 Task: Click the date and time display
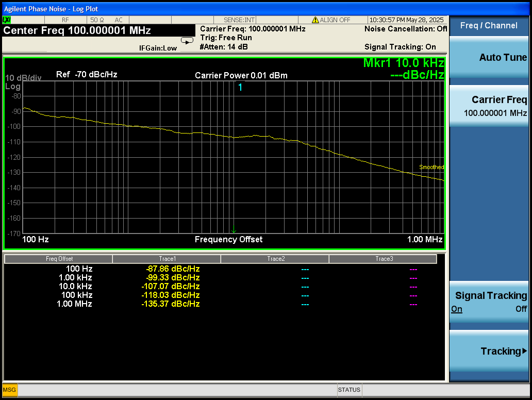(406, 20)
